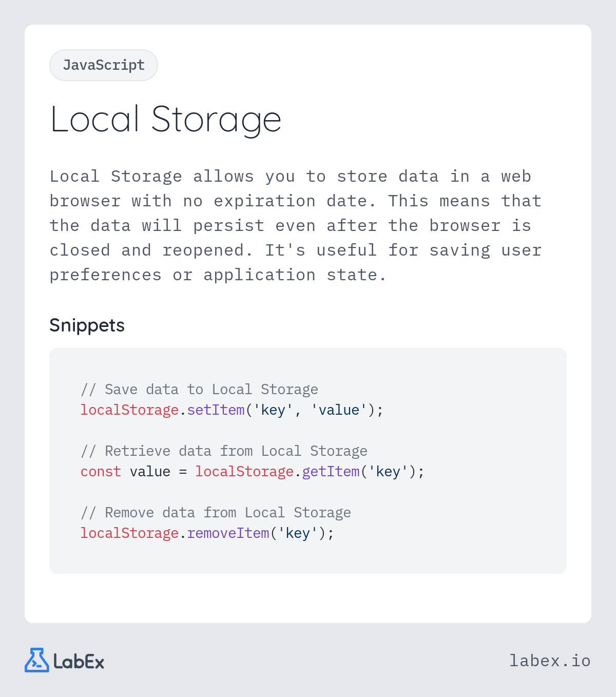Select the JavaScript tag badge

[104, 65]
